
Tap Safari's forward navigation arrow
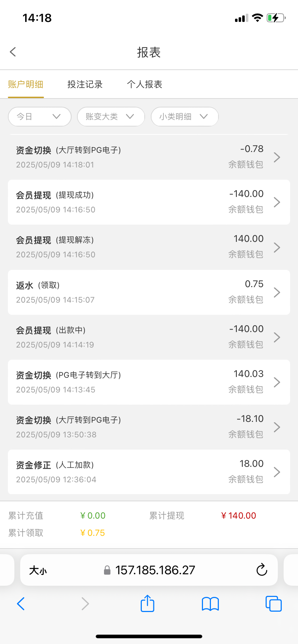pyautogui.click(x=85, y=604)
